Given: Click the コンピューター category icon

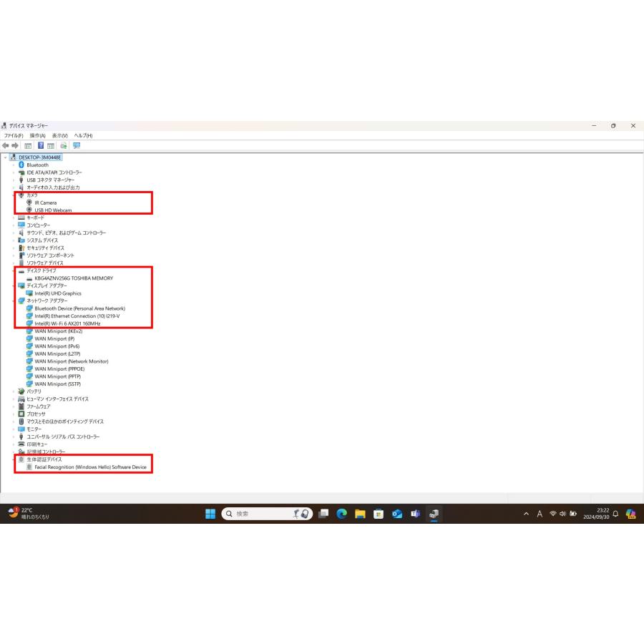Looking at the screenshot, I should 21,225.
